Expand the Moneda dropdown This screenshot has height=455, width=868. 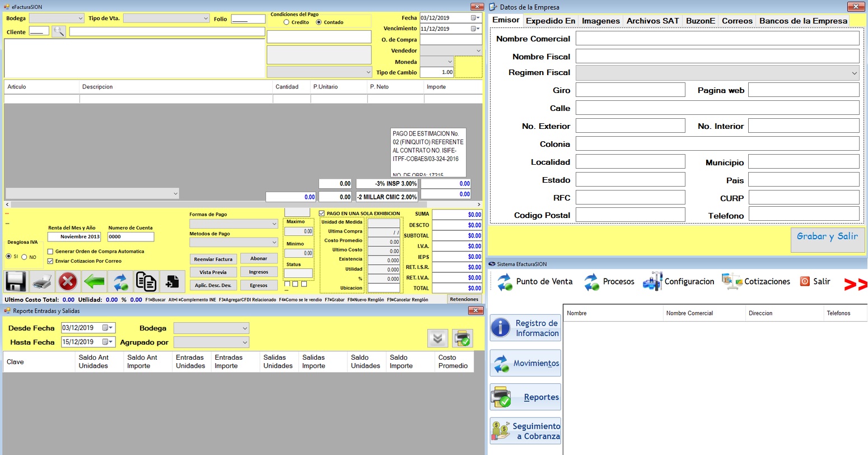(x=449, y=62)
